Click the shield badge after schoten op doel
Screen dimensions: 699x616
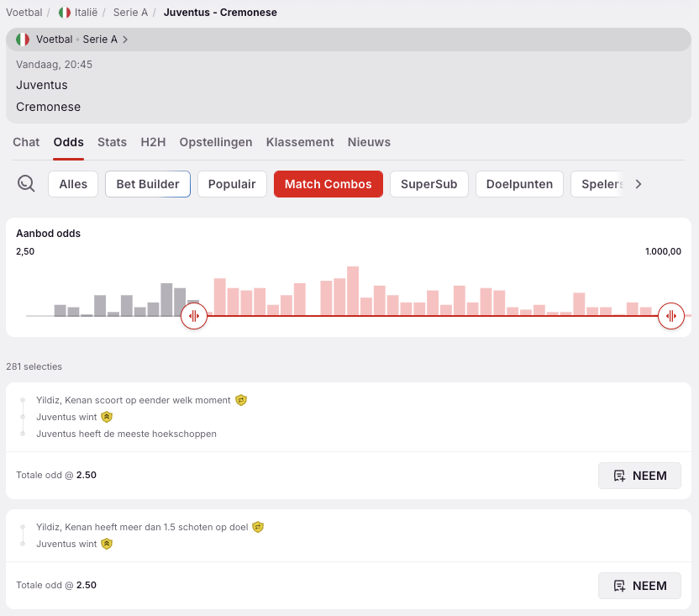click(x=258, y=527)
